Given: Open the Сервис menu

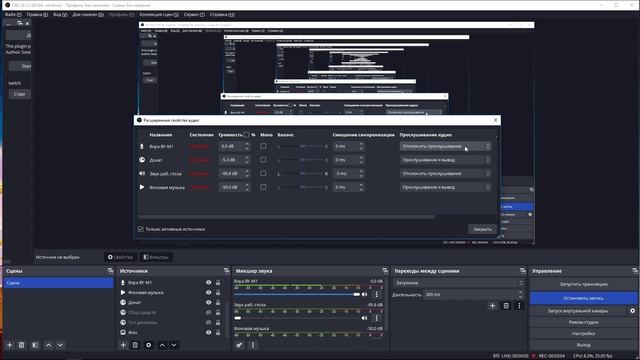Looking at the screenshot, I should pyautogui.click(x=194, y=15).
